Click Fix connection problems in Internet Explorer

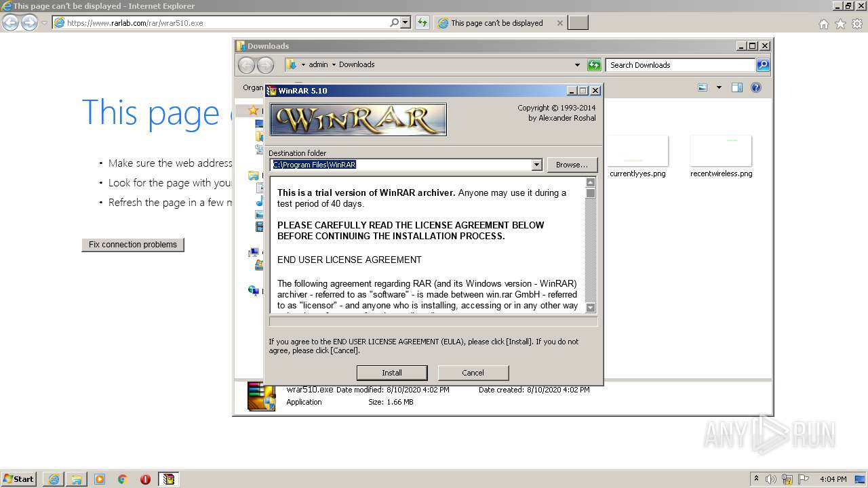tap(133, 245)
